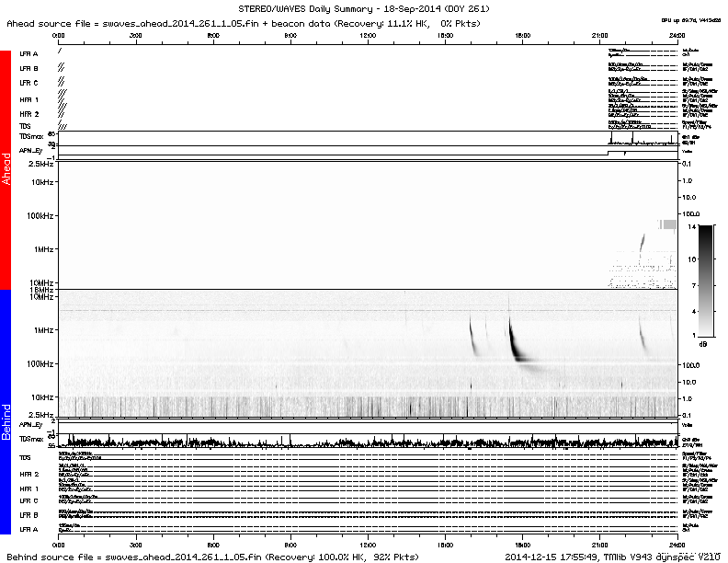Click the HFR 1 label in the Behind section
This screenshot has height=563, width=728.
[x=28, y=488]
